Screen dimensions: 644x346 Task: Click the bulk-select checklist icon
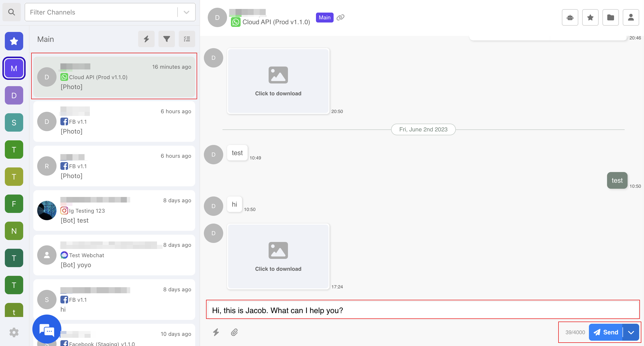click(x=186, y=39)
